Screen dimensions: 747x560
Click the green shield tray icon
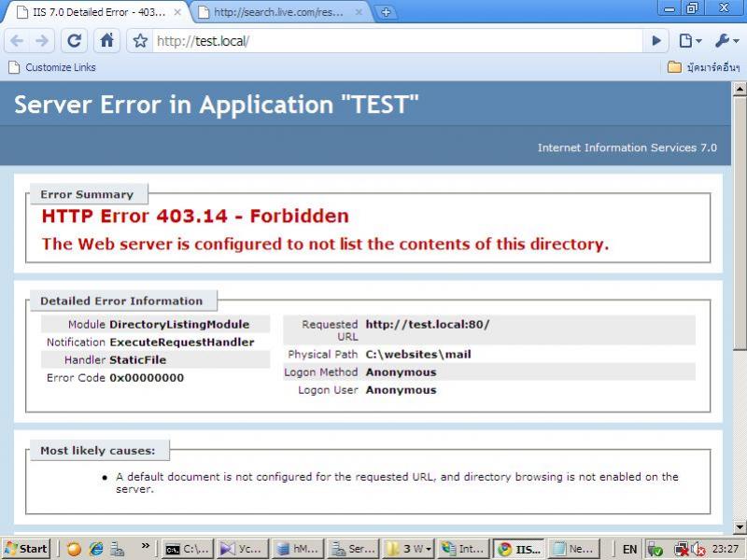coord(655,550)
